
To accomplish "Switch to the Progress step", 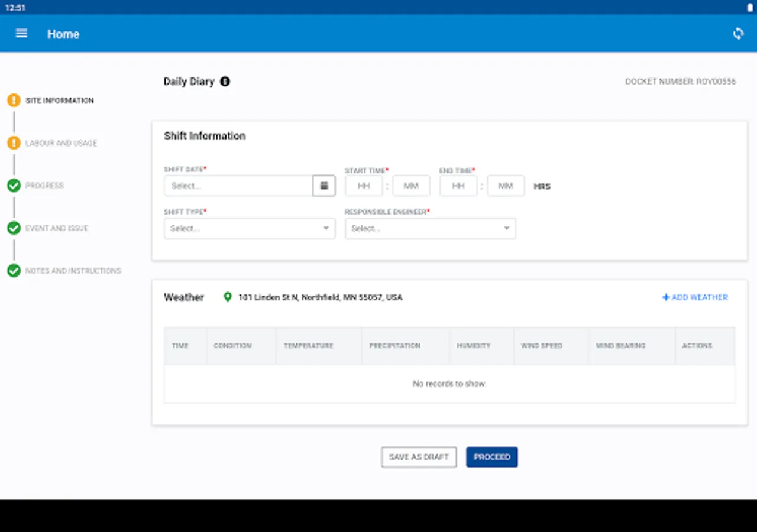I will coord(44,186).
